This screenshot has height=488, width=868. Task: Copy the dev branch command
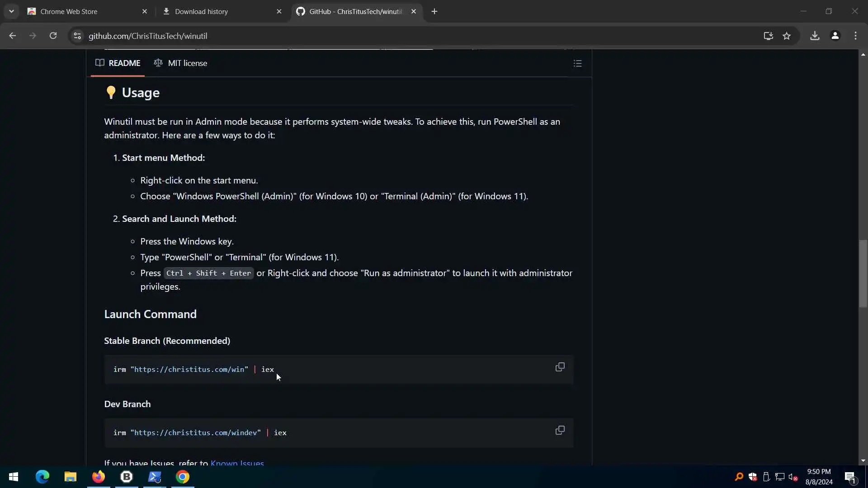[x=560, y=430]
